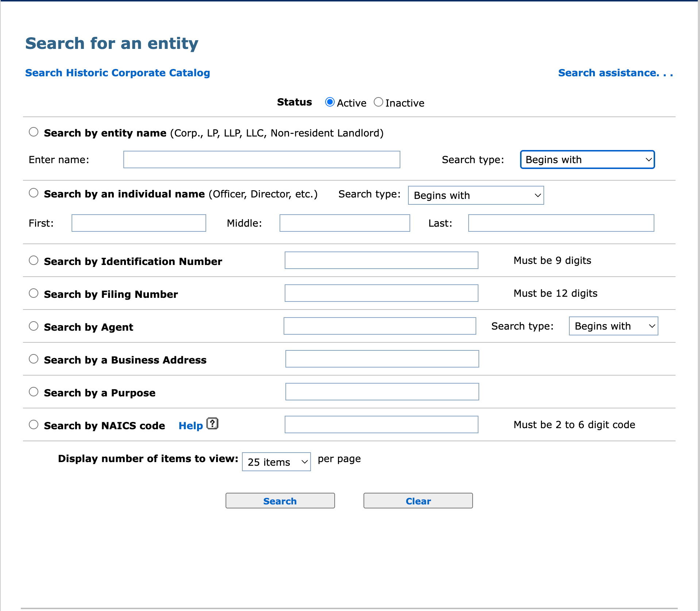Follow the NAICS Help link
The image size is (700, 611).
pos(191,426)
